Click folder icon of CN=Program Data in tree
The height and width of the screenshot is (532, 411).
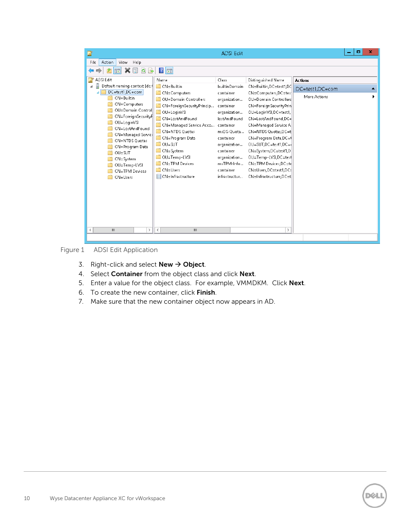point(110,147)
